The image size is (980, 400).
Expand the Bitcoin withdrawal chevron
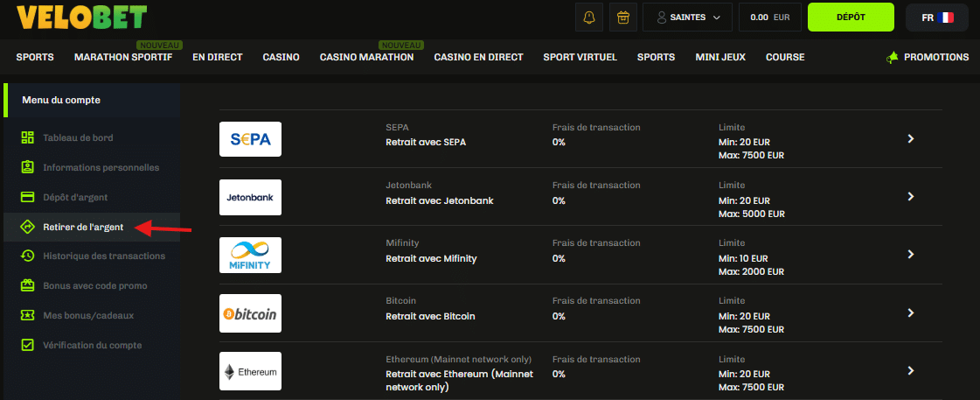coord(910,312)
